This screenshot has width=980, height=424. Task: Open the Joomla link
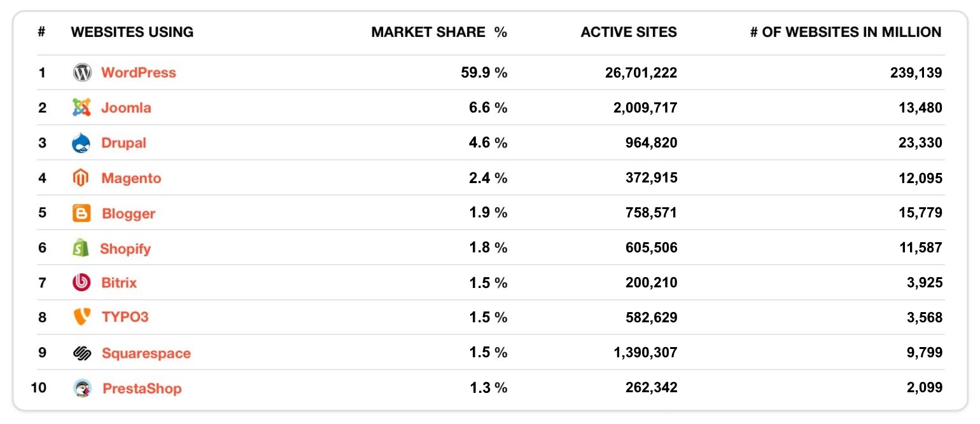pyautogui.click(x=126, y=107)
